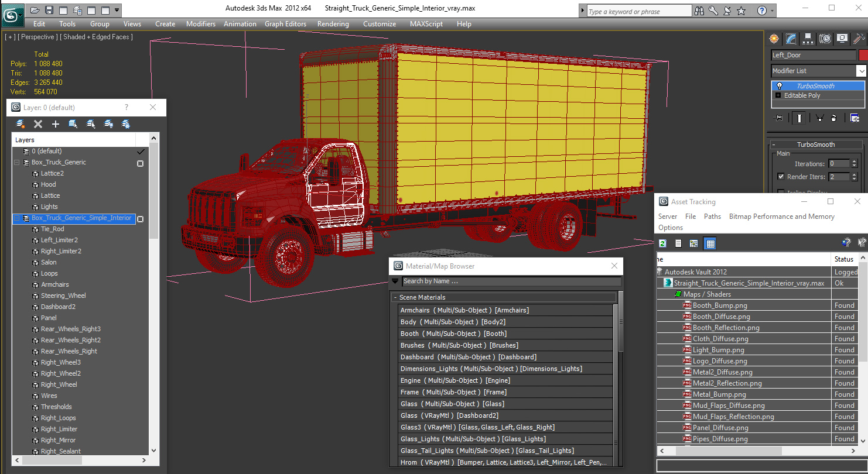The width and height of the screenshot is (868, 474).
Task: Collapse the Box_Truck_Generic_Simple_Interior layer tree
Action: pos(17,218)
